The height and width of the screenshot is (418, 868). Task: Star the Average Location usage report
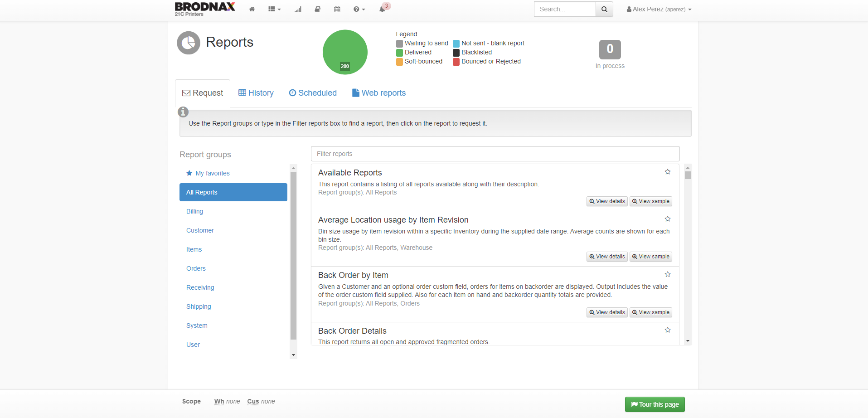pos(668,219)
